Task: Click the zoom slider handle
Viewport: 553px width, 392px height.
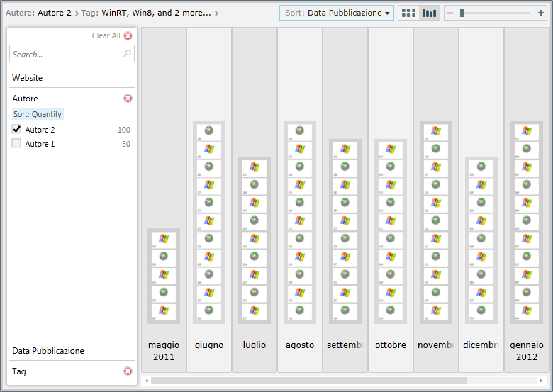Action: (462, 13)
